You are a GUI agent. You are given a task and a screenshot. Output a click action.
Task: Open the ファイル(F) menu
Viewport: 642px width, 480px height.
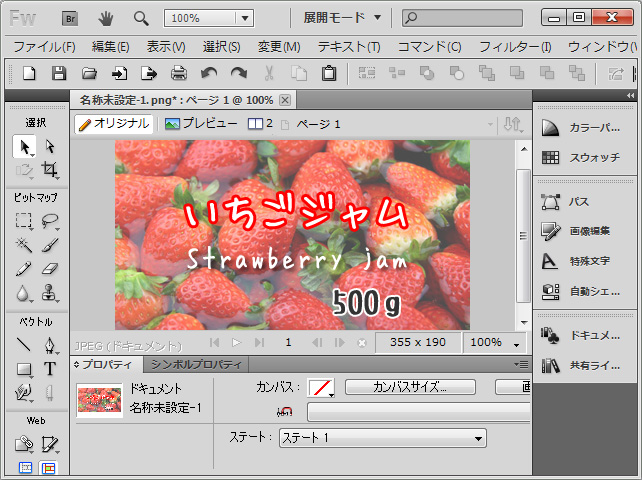tap(44, 47)
